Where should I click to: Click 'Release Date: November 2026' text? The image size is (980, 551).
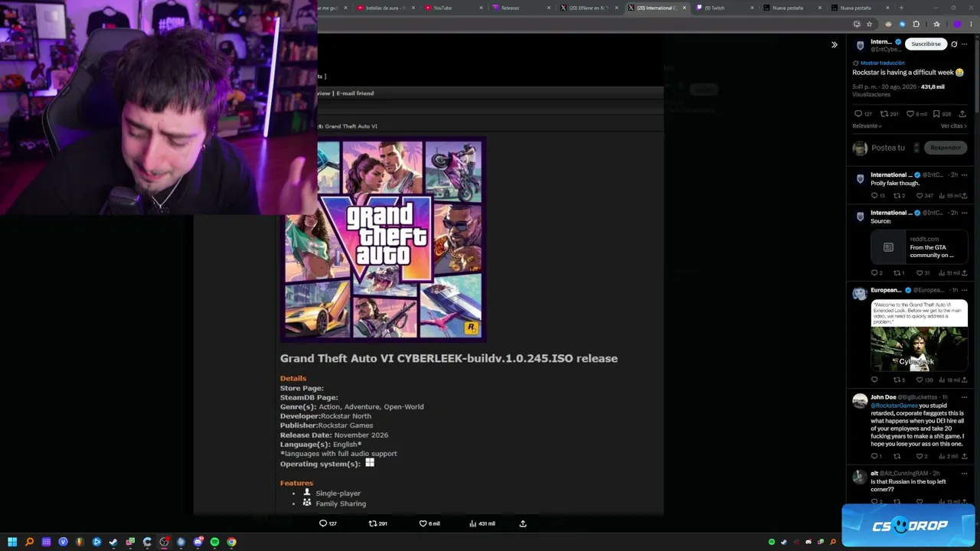tap(334, 435)
